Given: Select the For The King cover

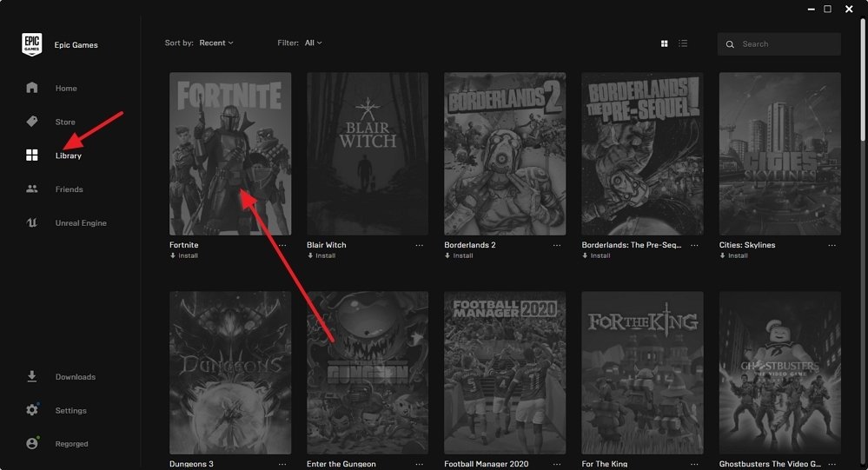Looking at the screenshot, I should click(642, 373).
